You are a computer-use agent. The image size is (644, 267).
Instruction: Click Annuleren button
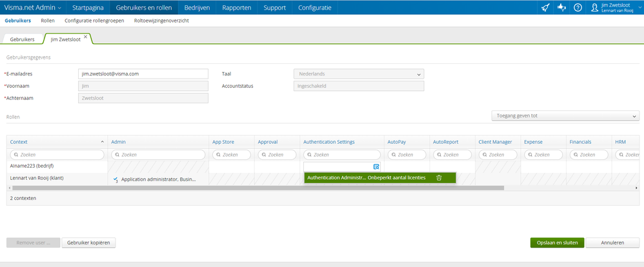(x=612, y=242)
